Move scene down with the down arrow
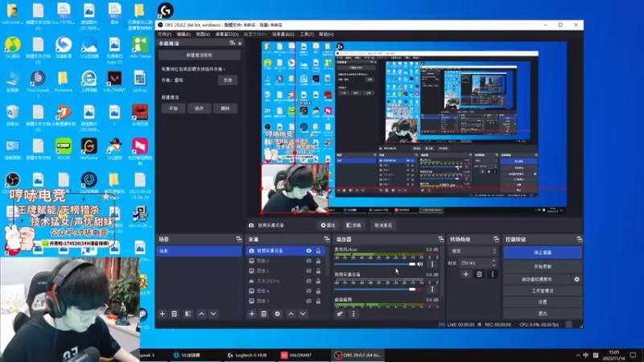Image resolution: width=644 pixels, height=362 pixels. 213,314
